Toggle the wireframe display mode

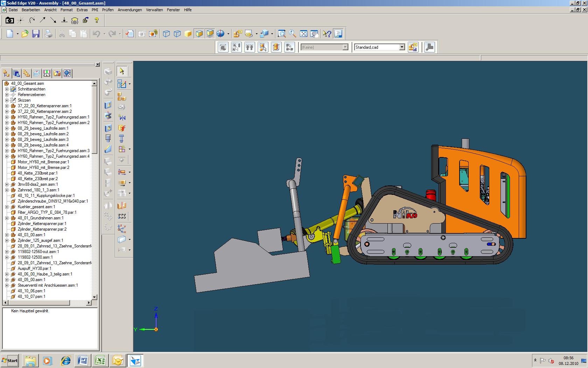point(167,34)
